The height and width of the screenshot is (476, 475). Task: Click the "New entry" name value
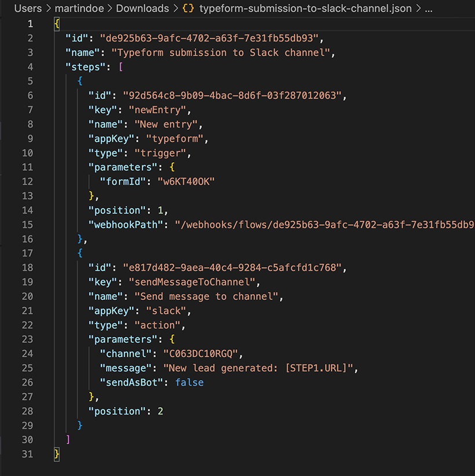(x=166, y=125)
